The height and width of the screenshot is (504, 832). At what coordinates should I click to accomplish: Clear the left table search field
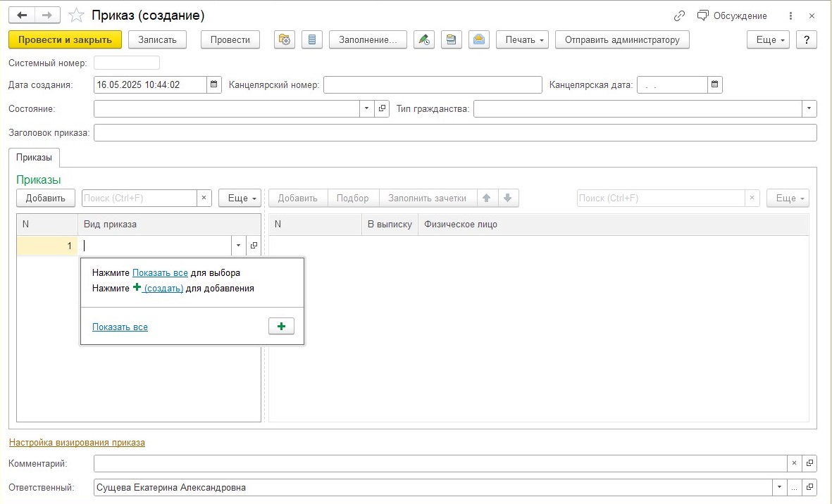(204, 199)
